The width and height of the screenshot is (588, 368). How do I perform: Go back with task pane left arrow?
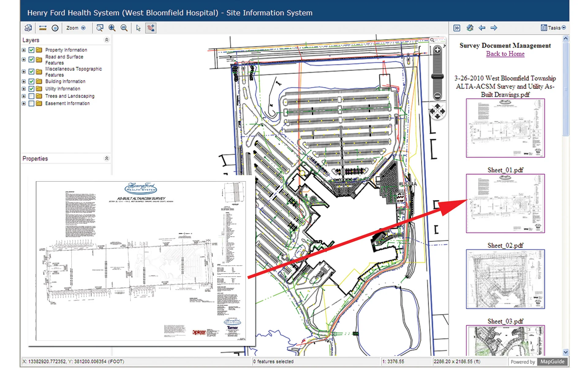click(x=482, y=28)
